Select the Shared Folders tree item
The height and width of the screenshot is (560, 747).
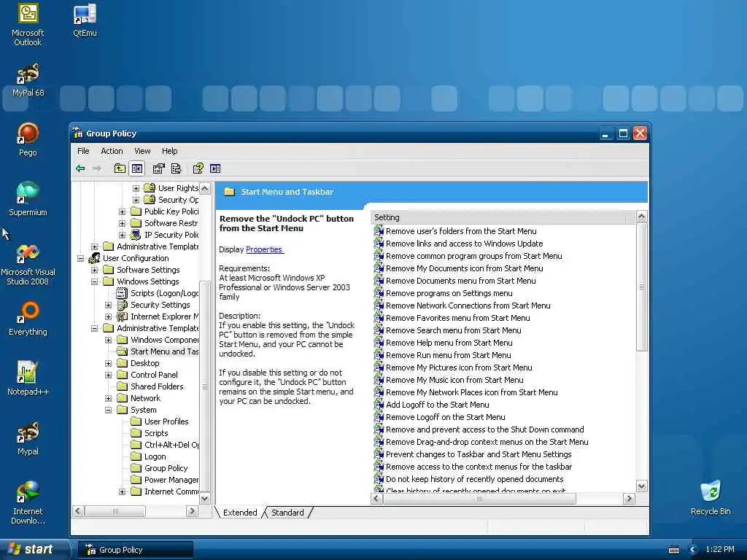pyautogui.click(x=157, y=386)
